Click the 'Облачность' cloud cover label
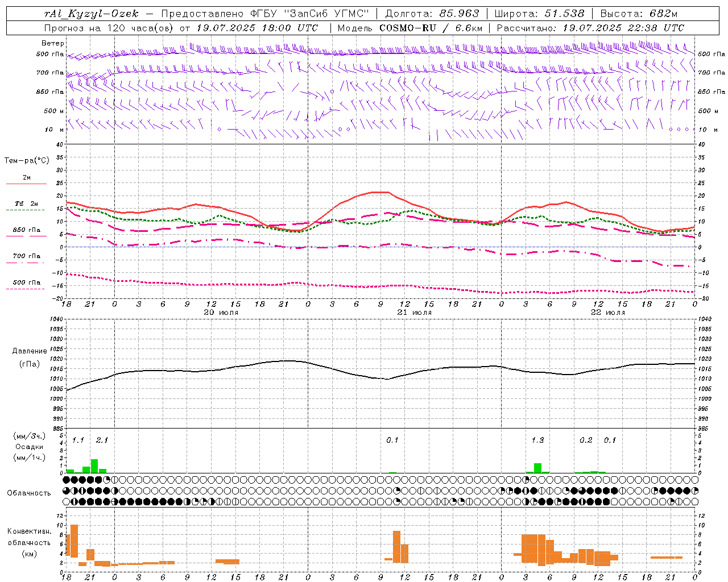 pyautogui.click(x=29, y=493)
